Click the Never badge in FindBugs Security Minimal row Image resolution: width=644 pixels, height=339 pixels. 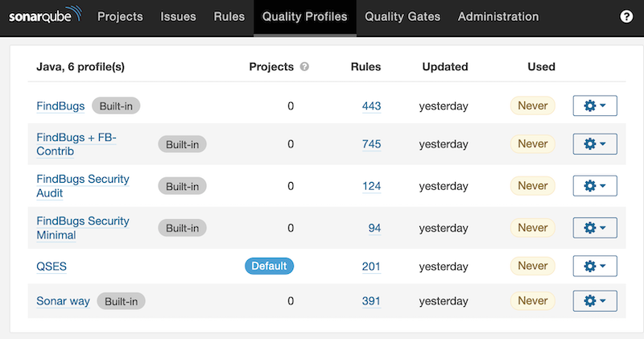pyautogui.click(x=533, y=228)
